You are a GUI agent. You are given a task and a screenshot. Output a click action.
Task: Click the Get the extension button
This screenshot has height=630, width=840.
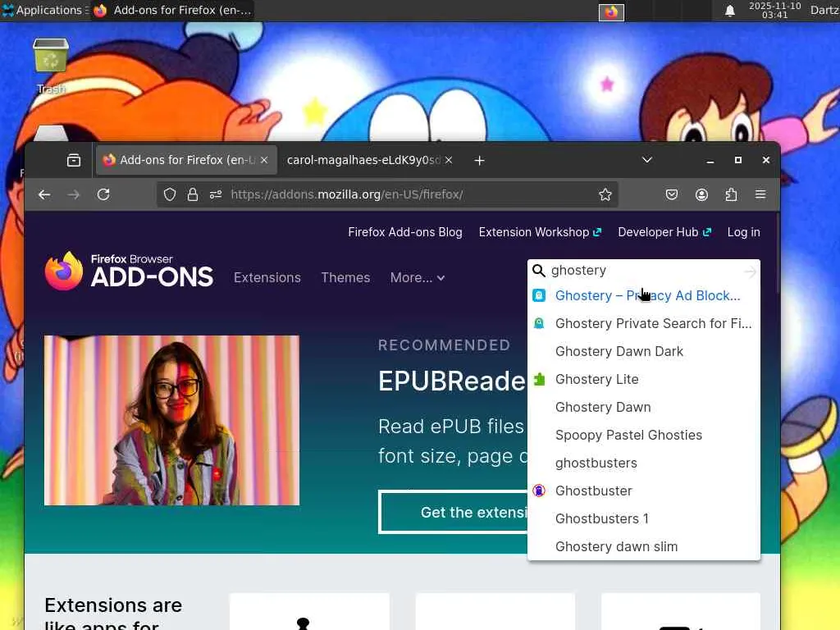point(453,512)
